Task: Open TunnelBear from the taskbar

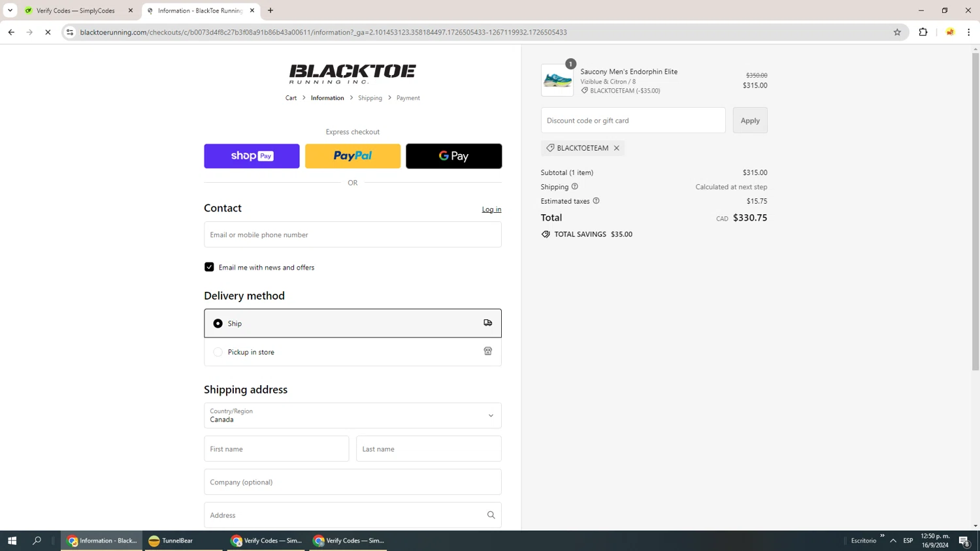Action: coord(185,541)
